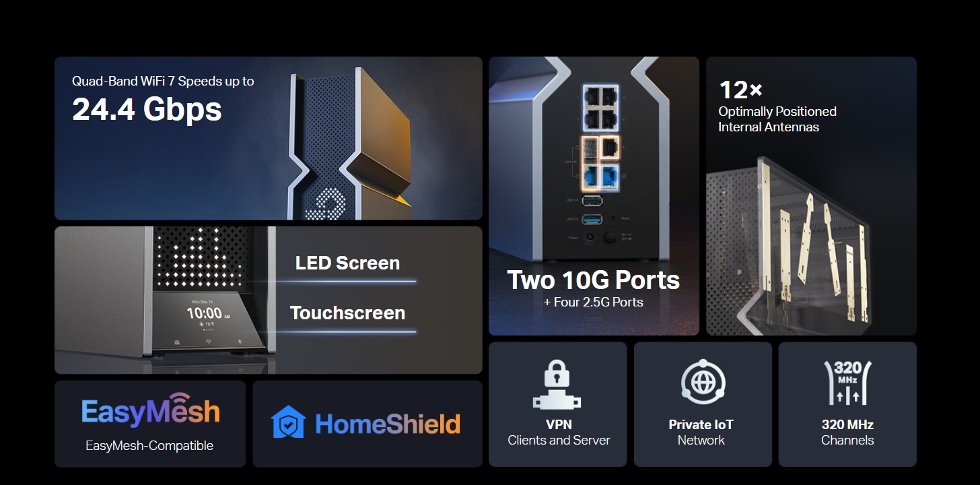Click the 10:00 clock on touchscreen

tap(204, 313)
